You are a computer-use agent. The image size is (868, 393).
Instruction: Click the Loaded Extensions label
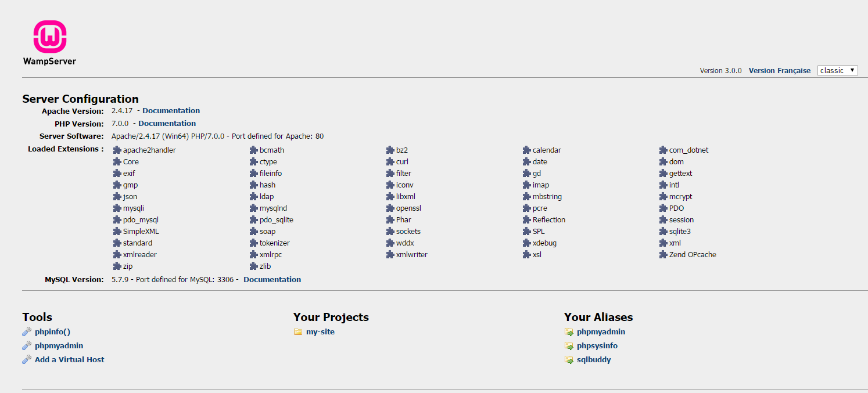[x=66, y=149]
